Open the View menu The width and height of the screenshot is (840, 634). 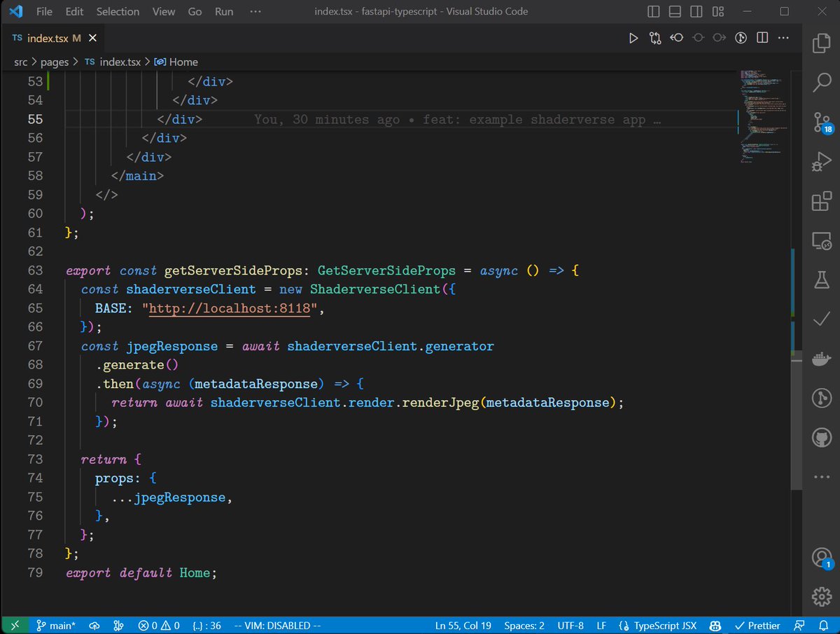(x=164, y=12)
